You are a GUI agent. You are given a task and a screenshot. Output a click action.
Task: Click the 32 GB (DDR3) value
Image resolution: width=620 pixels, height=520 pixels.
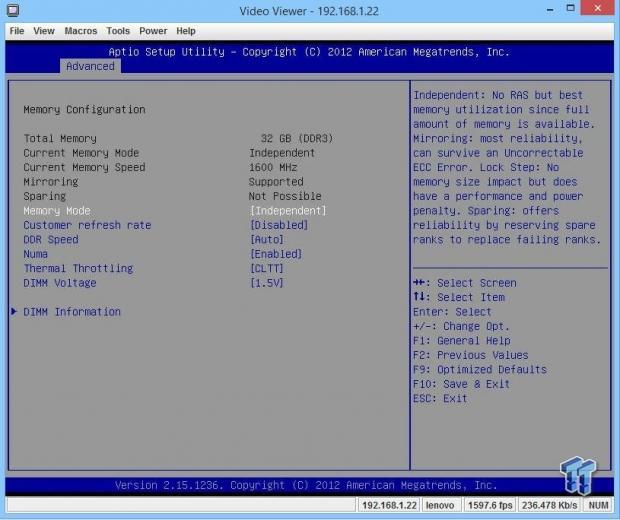[x=297, y=138]
